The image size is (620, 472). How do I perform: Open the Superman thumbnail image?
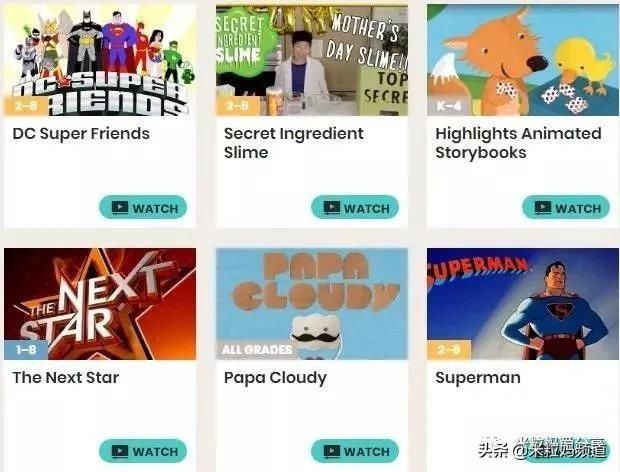coord(523,304)
